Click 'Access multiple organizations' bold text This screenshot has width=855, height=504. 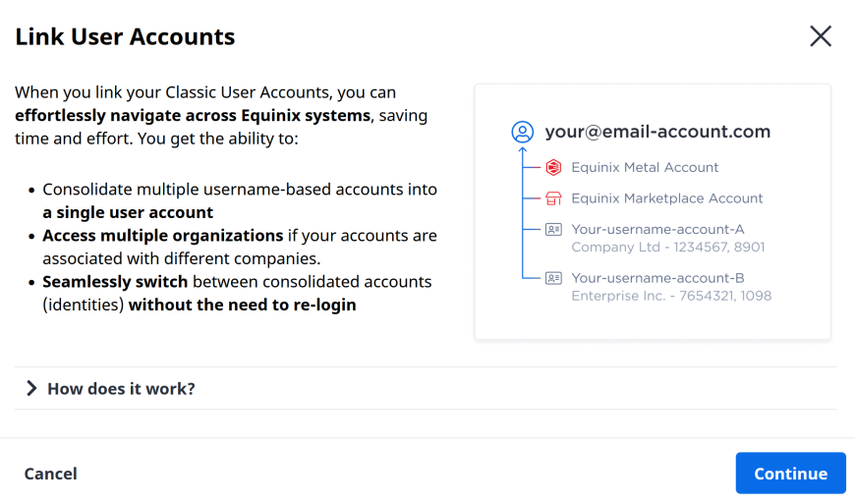pyautogui.click(x=163, y=236)
